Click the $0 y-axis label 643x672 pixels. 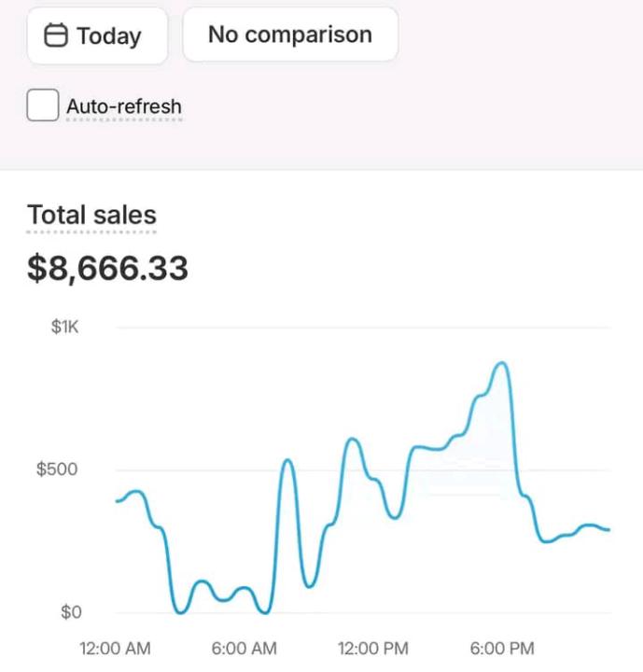click(71, 613)
